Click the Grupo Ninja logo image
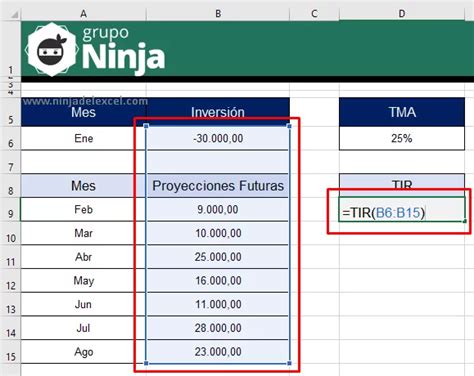The height and width of the screenshot is (376, 474). coord(96,49)
